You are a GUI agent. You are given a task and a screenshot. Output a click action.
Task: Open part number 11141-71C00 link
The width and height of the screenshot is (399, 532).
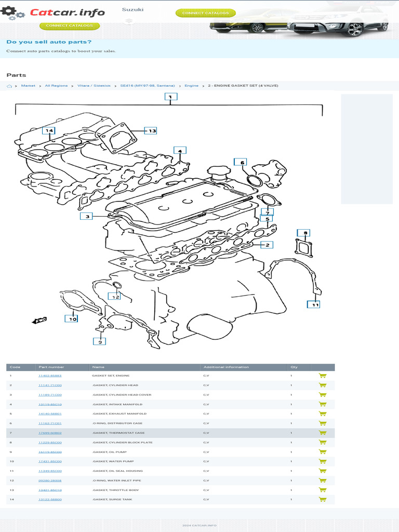pyautogui.click(x=50, y=385)
